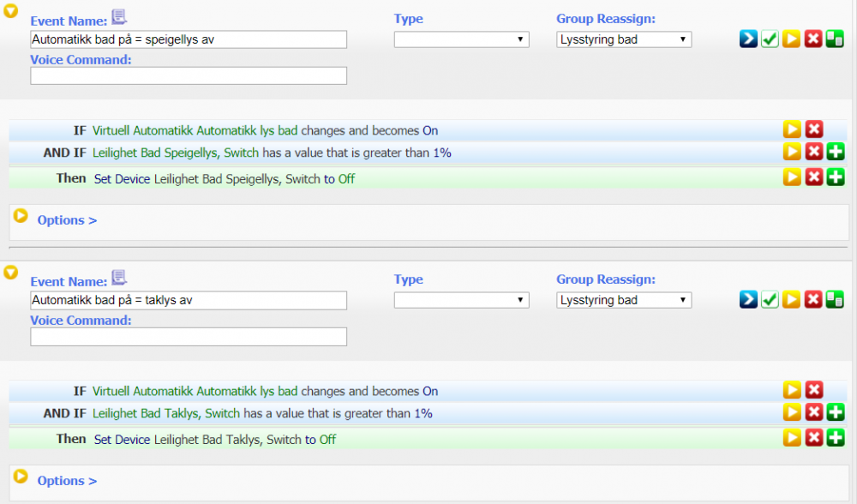Viewport: 857px width, 504px height.
Task: Remove the 'Bad Speigellys greater than 1%' condition
Action: (x=814, y=153)
